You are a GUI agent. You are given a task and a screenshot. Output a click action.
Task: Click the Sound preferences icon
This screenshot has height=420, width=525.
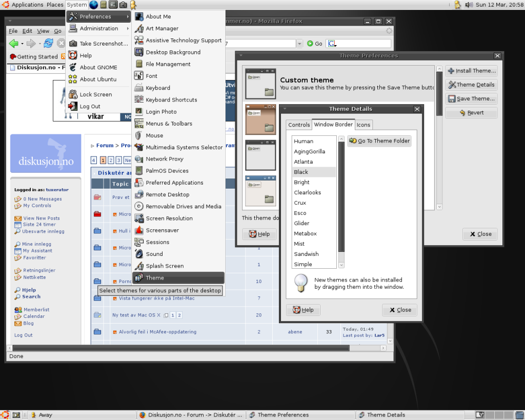click(139, 254)
